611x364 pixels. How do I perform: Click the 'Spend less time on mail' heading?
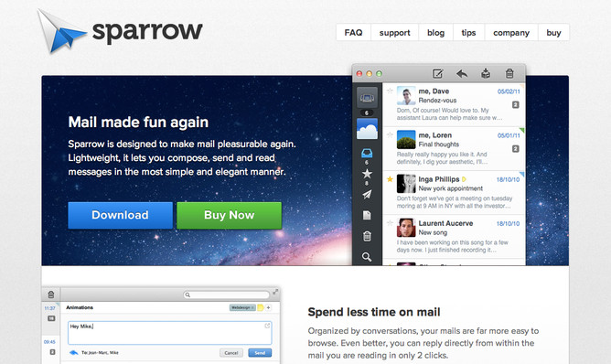(x=374, y=312)
